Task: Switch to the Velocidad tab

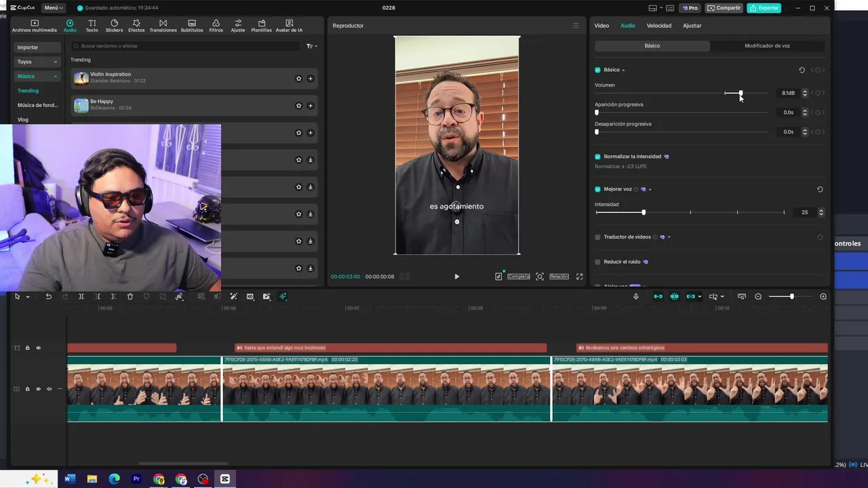Action: [658, 26]
